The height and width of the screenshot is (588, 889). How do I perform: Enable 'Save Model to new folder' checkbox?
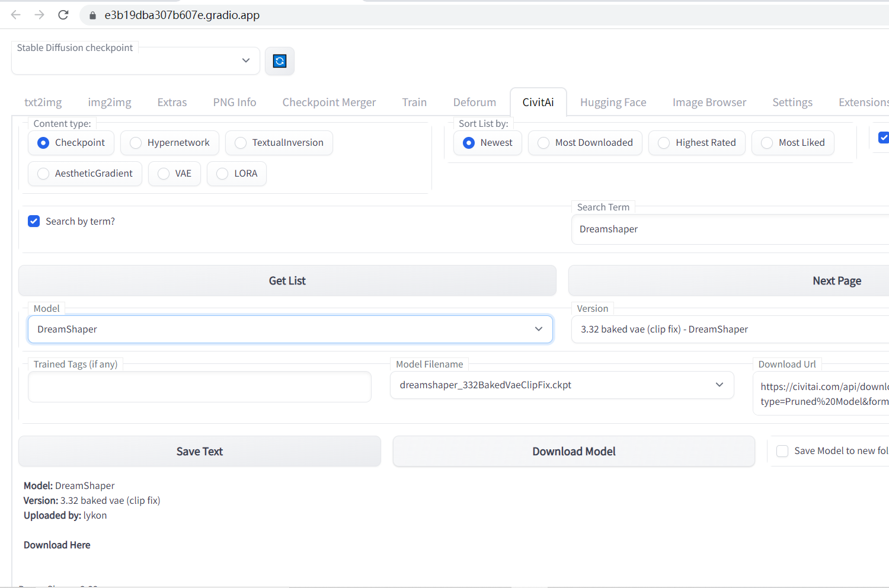click(782, 451)
